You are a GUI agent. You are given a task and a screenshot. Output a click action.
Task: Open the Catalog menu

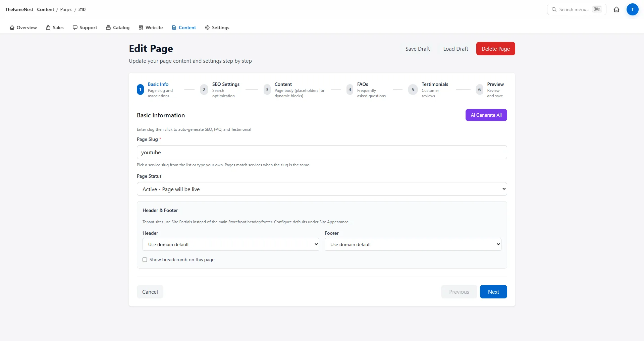pyautogui.click(x=118, y=27)
